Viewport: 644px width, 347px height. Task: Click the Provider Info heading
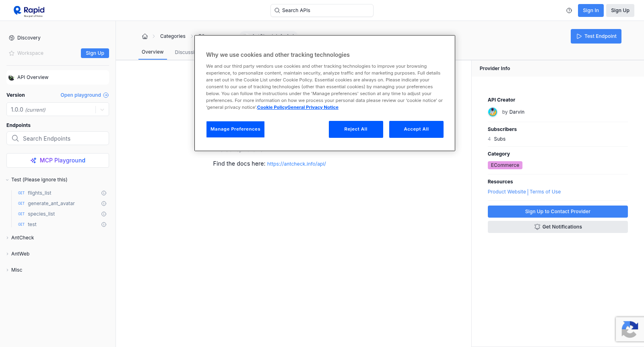(x=495, y=69)
